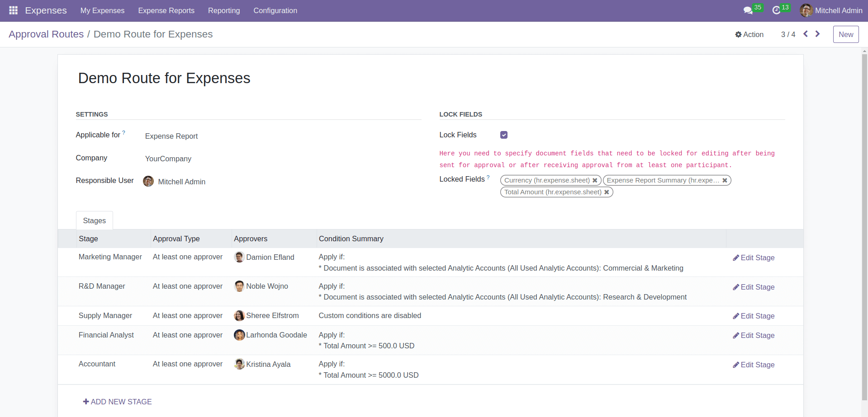Viewport: 868px width, 417px height.
Task: Open the Mitchell Admin user menu
Action: (831, 10)
